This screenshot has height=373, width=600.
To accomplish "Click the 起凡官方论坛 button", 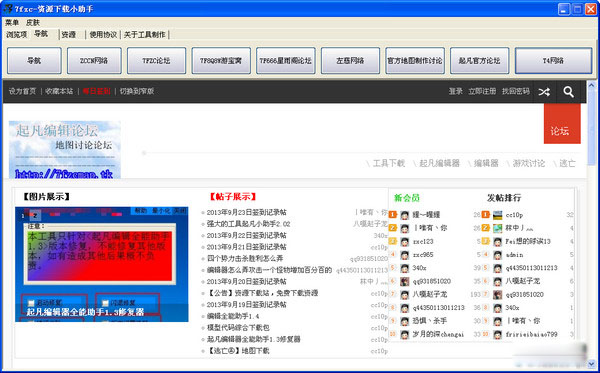I will pos(479,60).
